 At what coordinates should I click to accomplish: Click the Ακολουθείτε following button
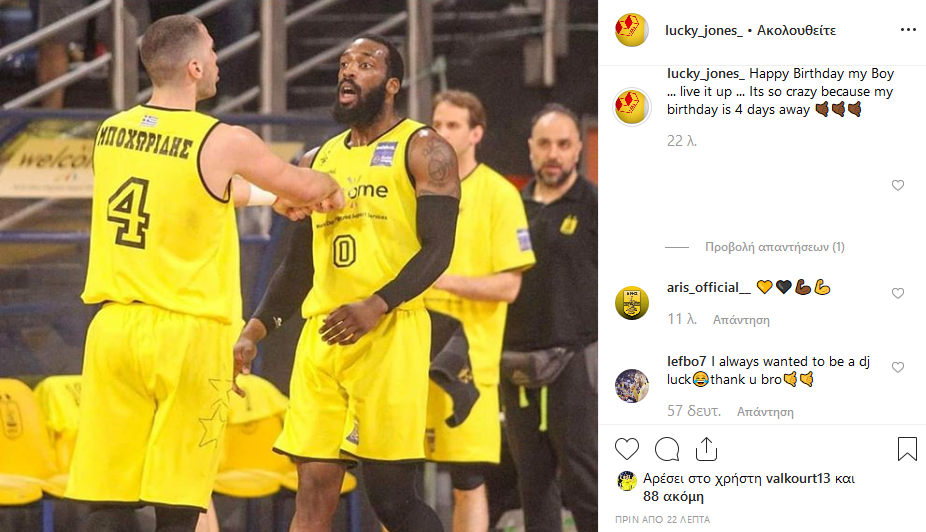coord(796,30)
